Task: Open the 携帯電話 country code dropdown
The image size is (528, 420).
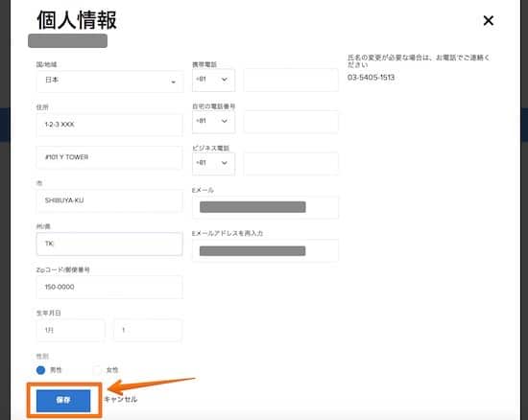Action: pyautogui.click(x=213, y=80)
